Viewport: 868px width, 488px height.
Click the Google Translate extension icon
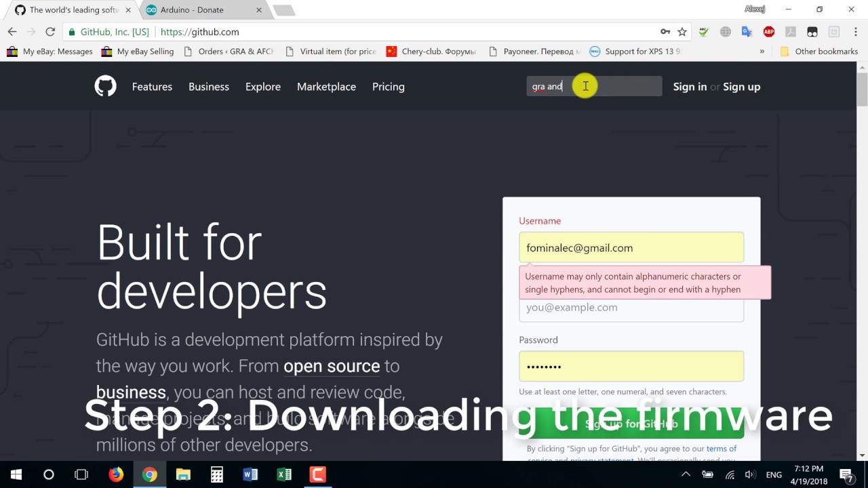[x=747, y=32]
